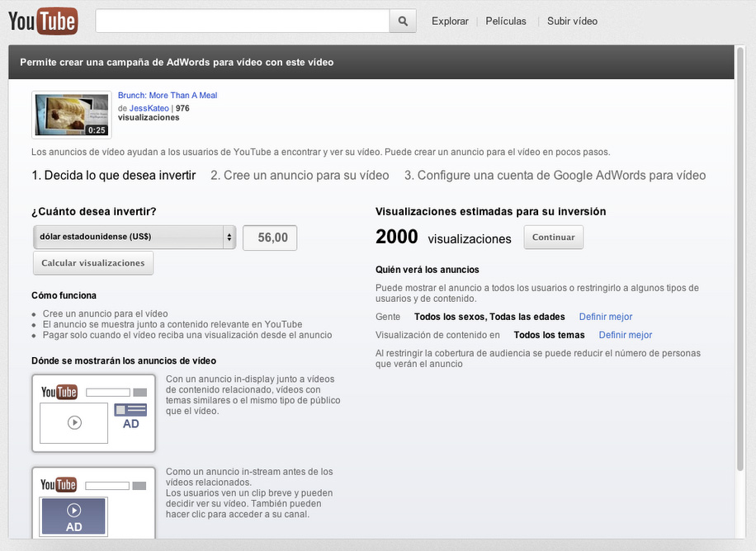The height and width of the screenshot is (551, 756).
Task: Click the in-stream ad illustration
Action: (93, 502)
